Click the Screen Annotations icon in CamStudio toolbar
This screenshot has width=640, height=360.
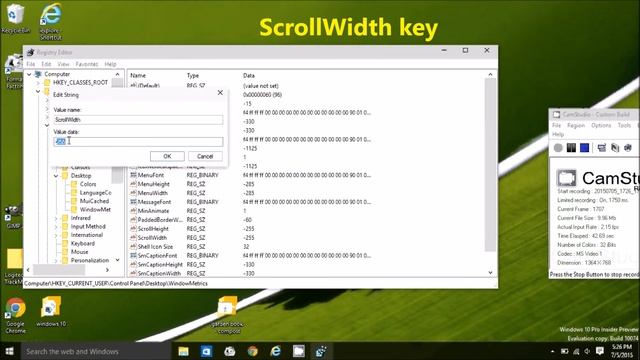tap(615, 148)
